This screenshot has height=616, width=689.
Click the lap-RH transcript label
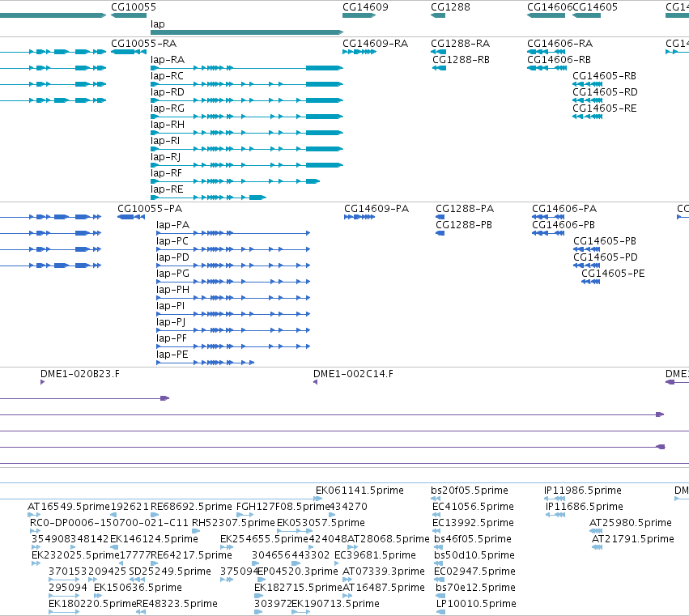pos(167,125)
